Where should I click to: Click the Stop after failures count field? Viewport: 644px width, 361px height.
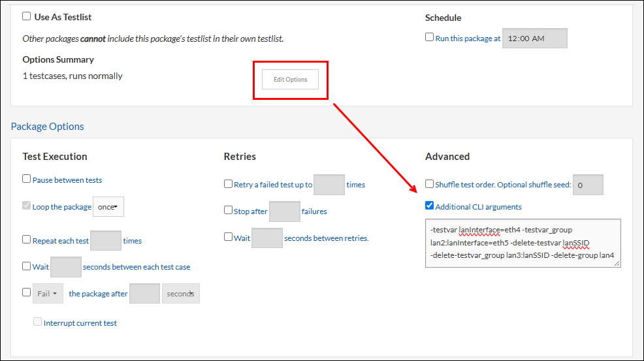[285, 212]
